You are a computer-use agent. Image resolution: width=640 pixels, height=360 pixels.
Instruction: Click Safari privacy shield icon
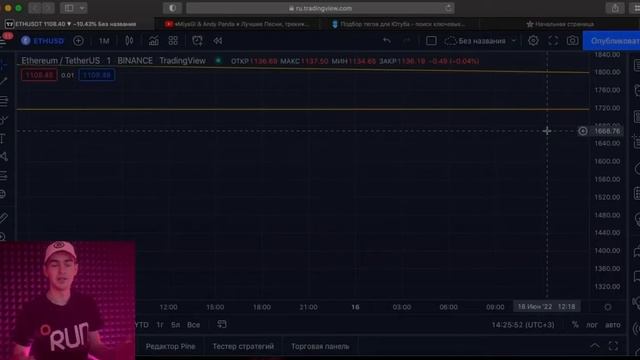[173, 8]
